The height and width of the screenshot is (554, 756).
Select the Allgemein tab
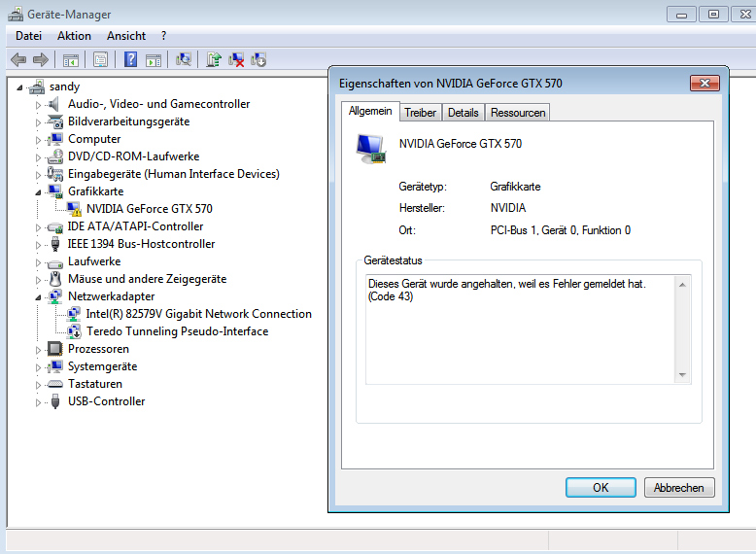pos(370,111)
